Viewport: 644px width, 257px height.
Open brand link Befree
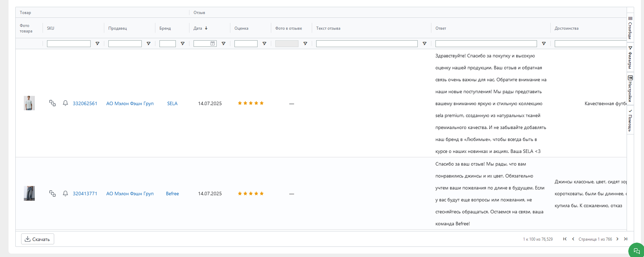tap(172, 194)
